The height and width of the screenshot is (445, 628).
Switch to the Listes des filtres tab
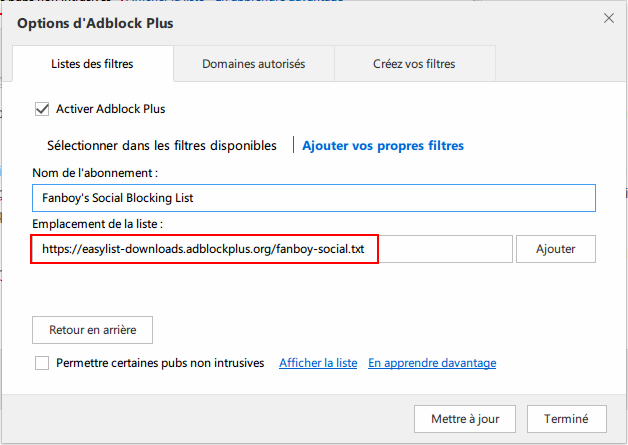[93, 64]
